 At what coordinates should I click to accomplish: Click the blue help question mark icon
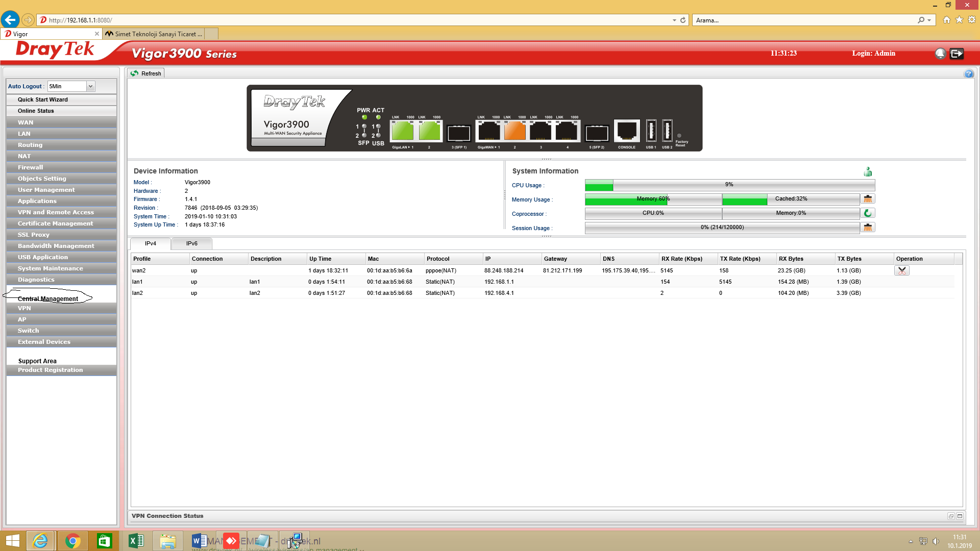(969, 74)
